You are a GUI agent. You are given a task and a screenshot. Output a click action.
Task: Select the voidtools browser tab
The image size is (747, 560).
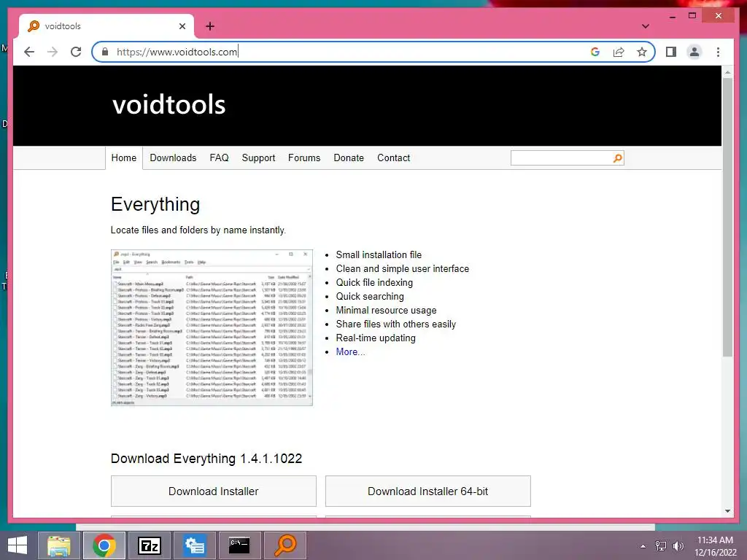[107, 26]
